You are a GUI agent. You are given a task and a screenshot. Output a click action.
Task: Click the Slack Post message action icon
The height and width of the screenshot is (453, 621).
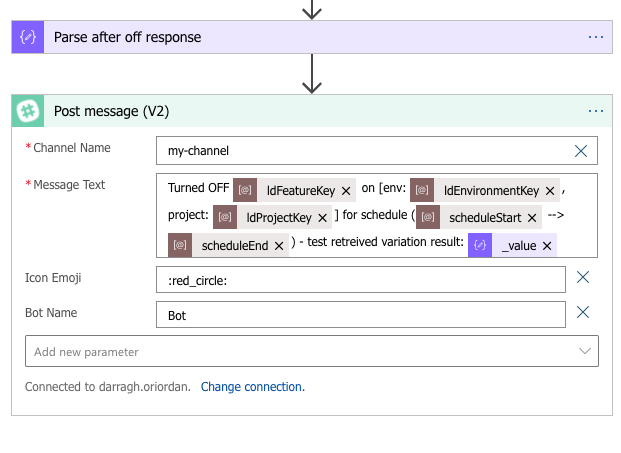(28, 111)
